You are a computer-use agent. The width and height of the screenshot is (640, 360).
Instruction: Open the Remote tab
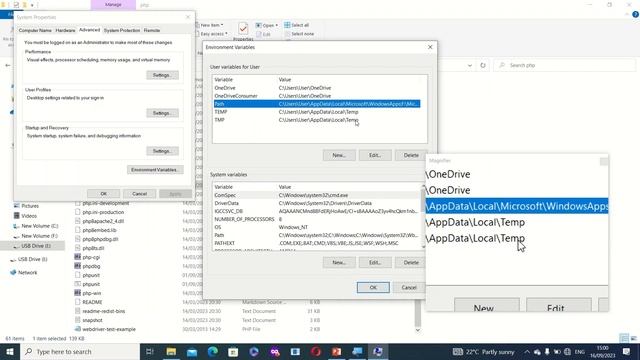click(152, 30)
